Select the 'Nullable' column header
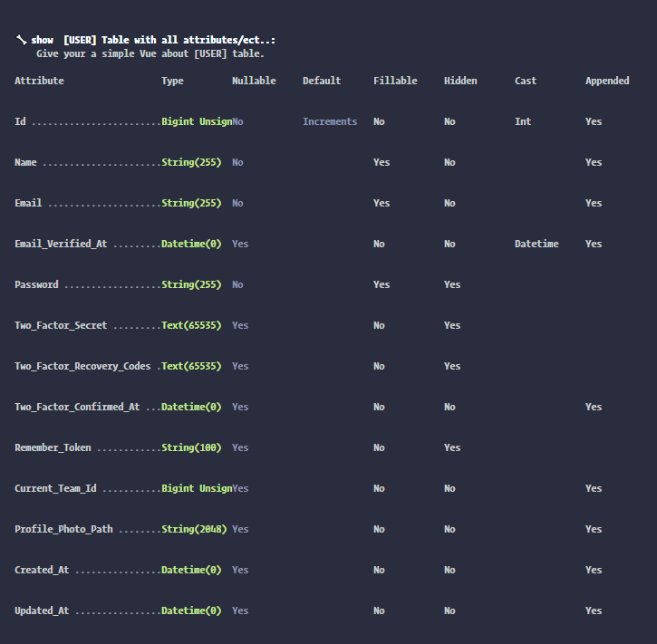Image resolution: width=657 pixels, height=644 pixels. click(x=254, y=81)
